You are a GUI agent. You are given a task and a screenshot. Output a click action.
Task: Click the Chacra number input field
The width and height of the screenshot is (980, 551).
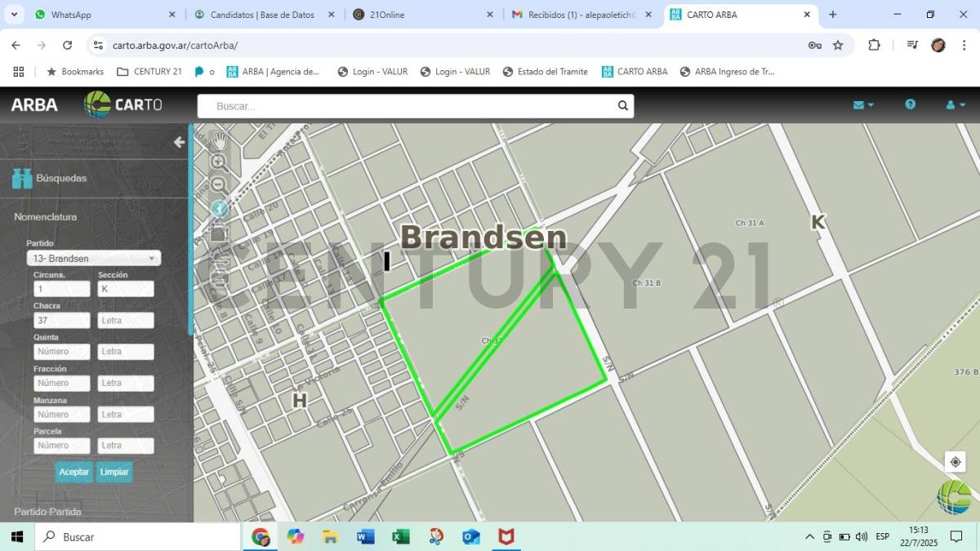pos(61,321)
